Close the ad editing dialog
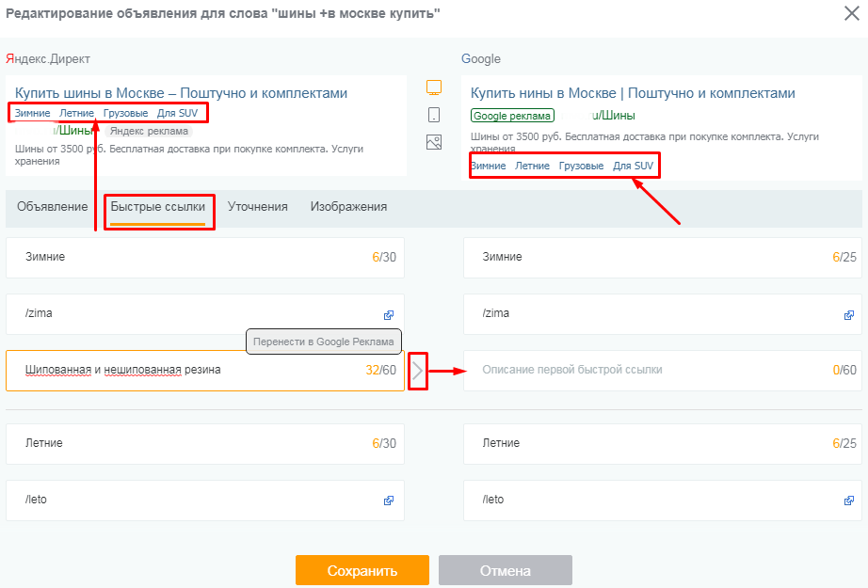Viewport: 868px width, 588px height. [x=851, y=13]
